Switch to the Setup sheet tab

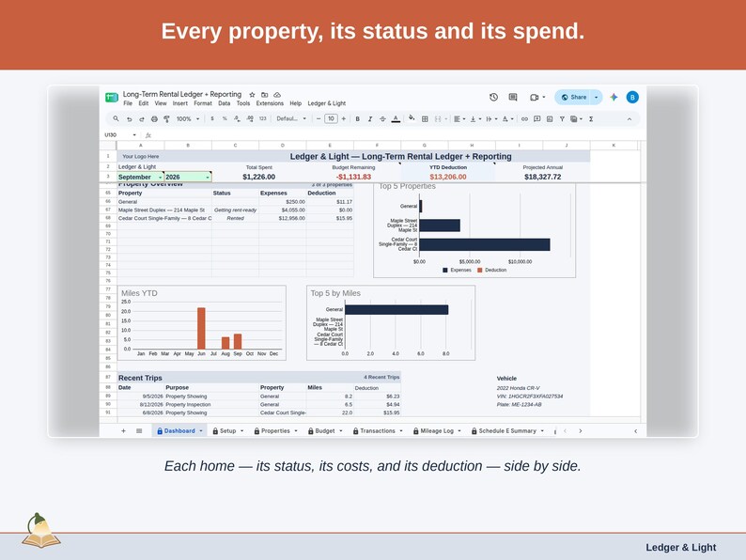coord(228,431)
